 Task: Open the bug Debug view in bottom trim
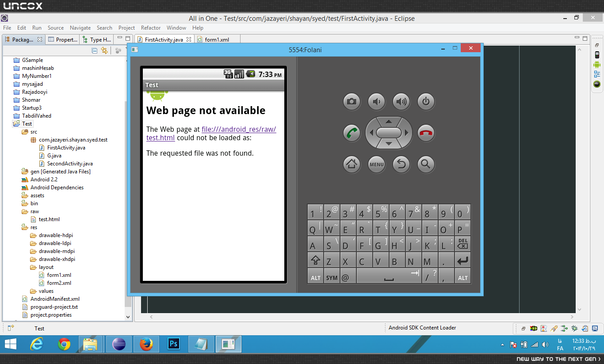click(574, 329)
